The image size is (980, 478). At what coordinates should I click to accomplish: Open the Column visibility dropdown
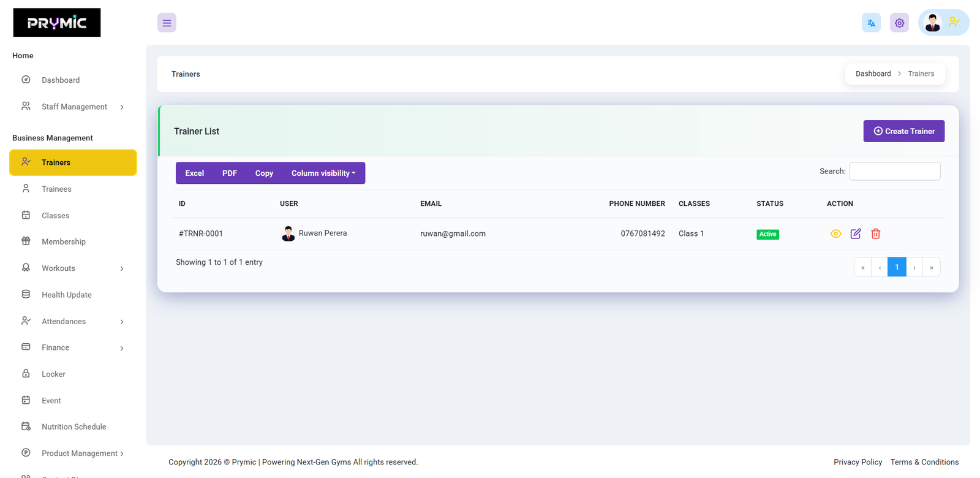click(323, 173)
